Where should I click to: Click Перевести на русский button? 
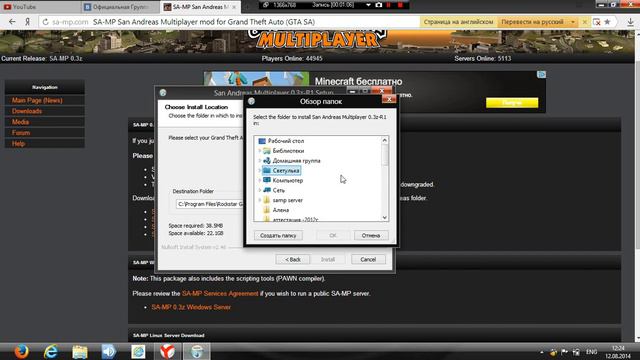click(x=532, y=22)
